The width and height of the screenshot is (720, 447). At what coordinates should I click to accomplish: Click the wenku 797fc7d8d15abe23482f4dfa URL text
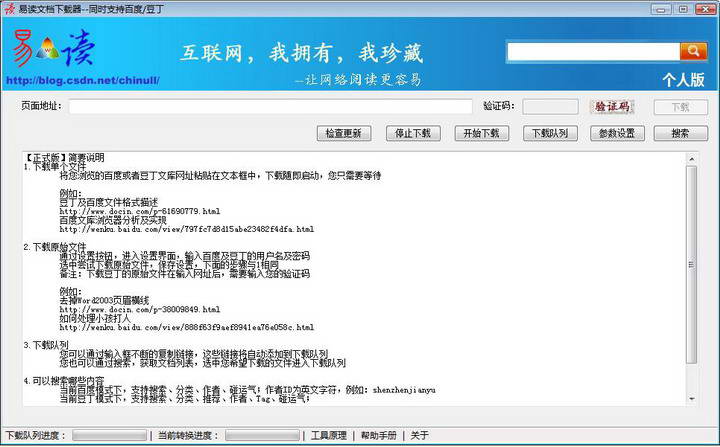[186, 229]
